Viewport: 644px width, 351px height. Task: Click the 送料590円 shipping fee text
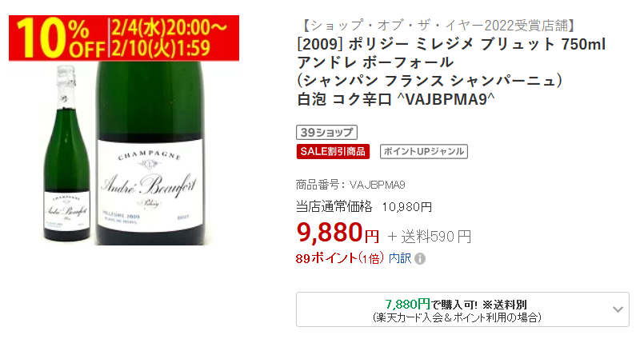point(429,237)
